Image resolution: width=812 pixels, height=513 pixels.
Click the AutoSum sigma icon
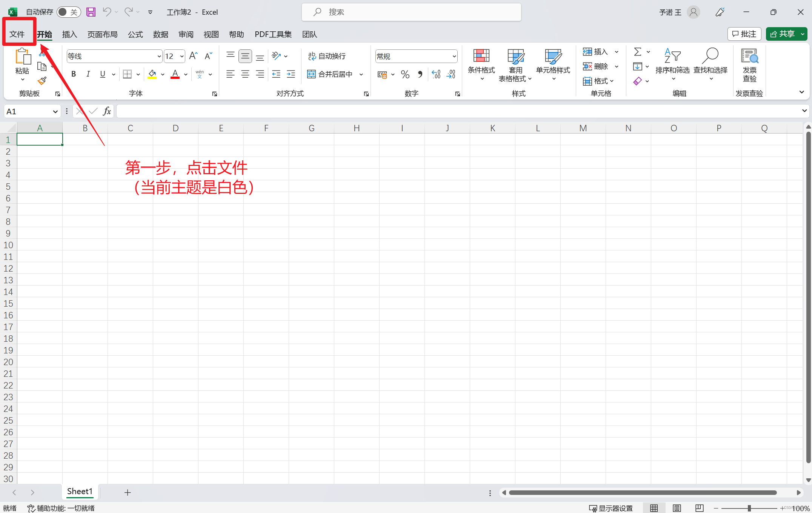click(638, 52)
